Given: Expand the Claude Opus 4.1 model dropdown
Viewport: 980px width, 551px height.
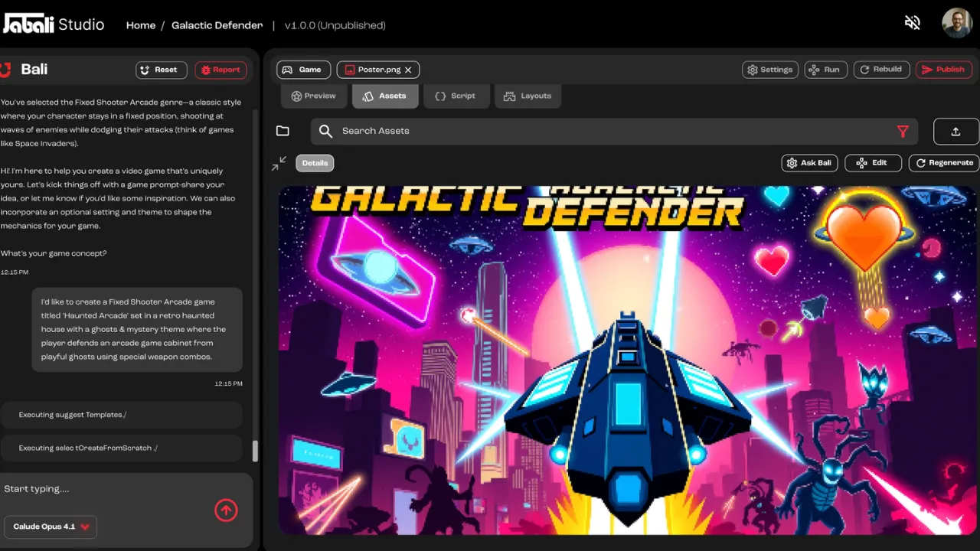Looking at the screenshot, I should point(51,527).
